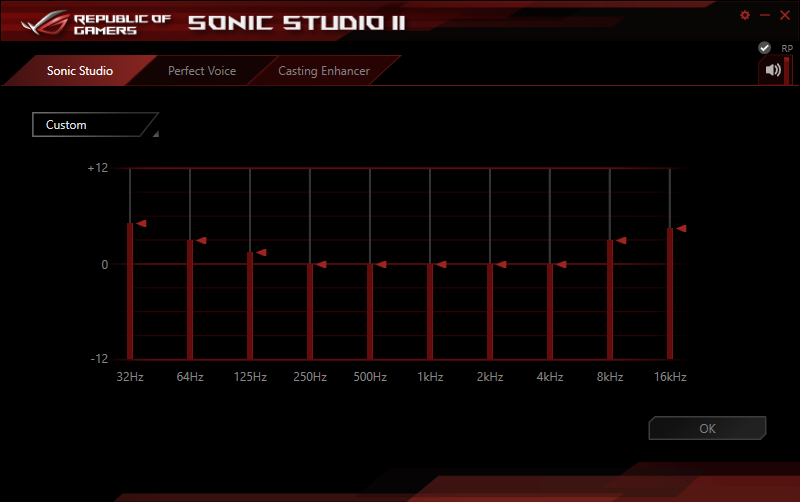Click the 64Hz band slider handle
The height and width of the screenshot is (502, 800).
tap(201, 240)
